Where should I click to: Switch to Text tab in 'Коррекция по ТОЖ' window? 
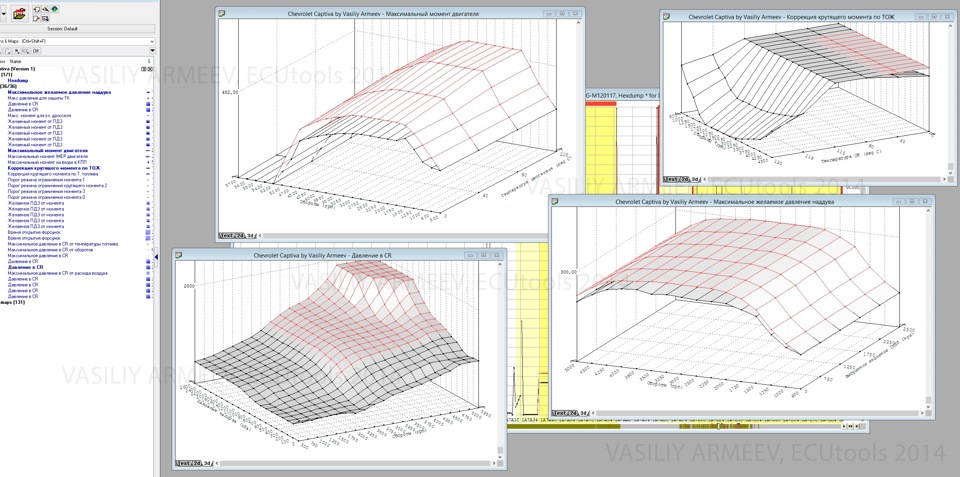click(x=672, y=179)
